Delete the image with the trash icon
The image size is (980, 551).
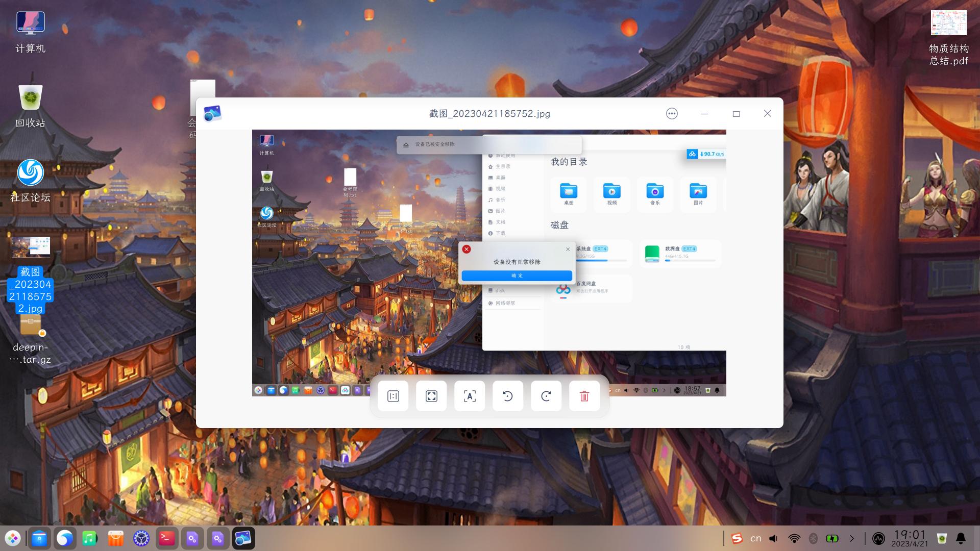(x=584, y=396)
